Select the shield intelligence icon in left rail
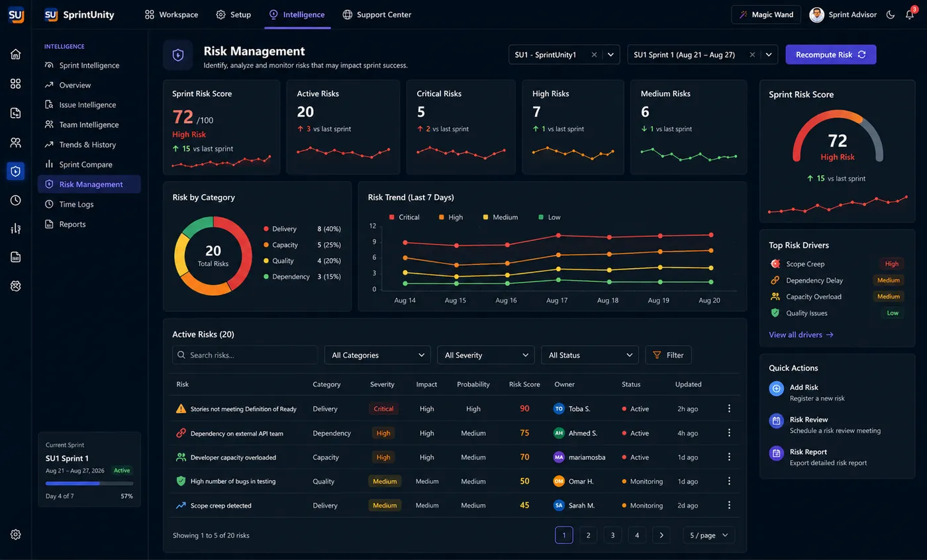 15,171
